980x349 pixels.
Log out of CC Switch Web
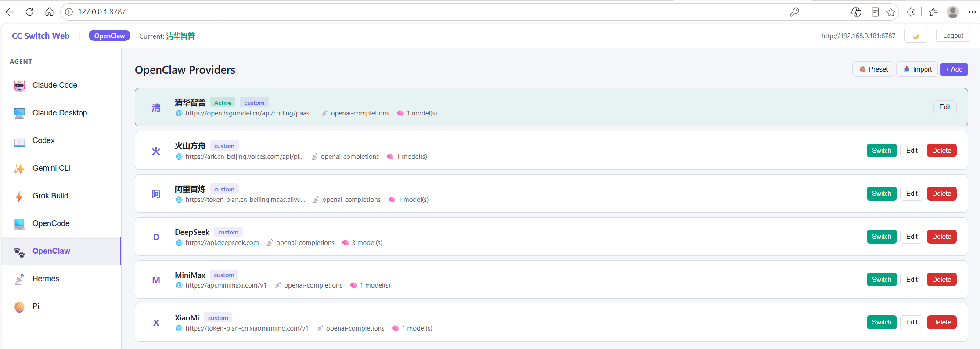point(953,36)
